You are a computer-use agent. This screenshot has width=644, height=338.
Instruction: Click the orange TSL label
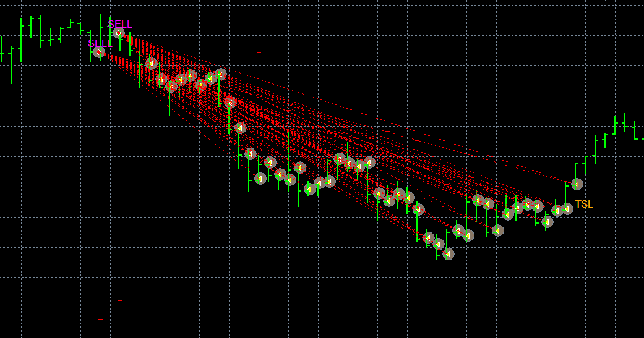(x=584, y=204)
